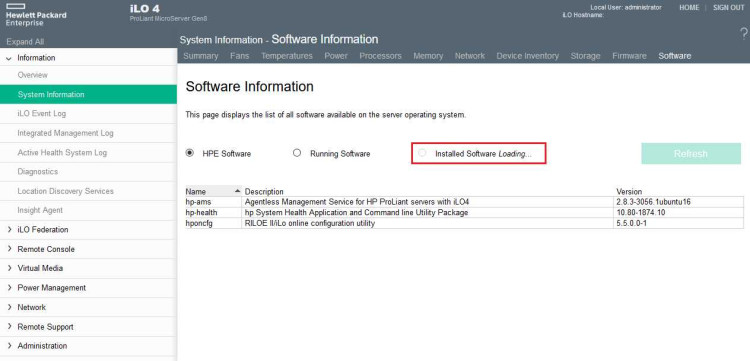
Task: Click the Version column header
Action: (x=629, y=192)
